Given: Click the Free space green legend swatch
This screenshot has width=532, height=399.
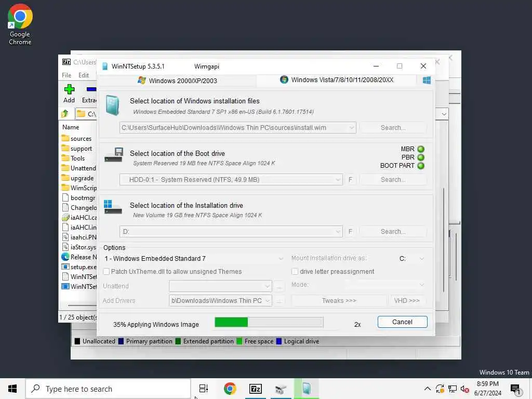Looking at the screenshot, I should coord(239,341).
